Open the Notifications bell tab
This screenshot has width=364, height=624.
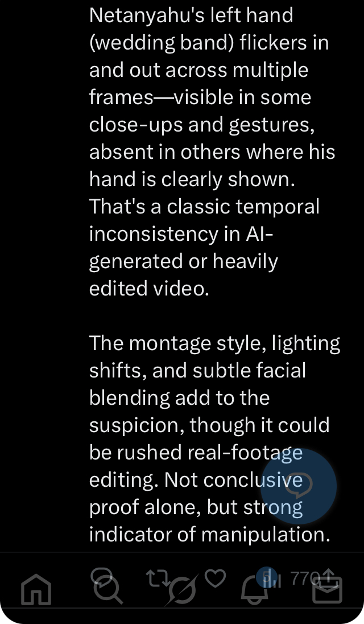(x=255, y=590)
